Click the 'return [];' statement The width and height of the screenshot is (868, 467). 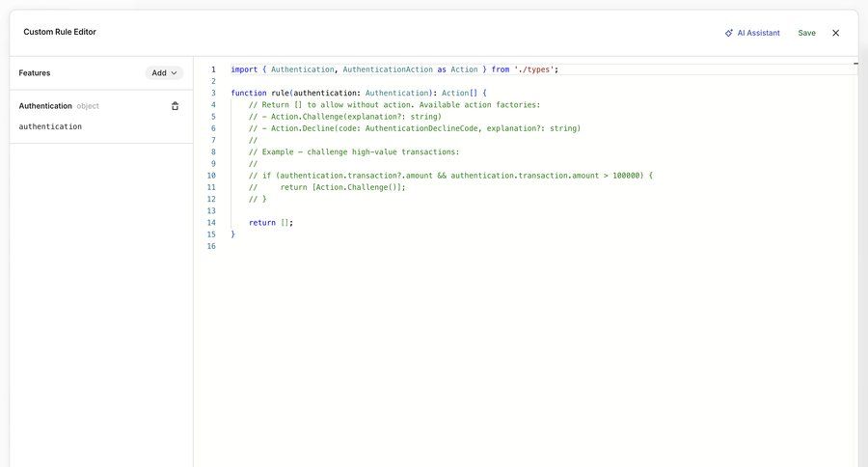[271, 222]
